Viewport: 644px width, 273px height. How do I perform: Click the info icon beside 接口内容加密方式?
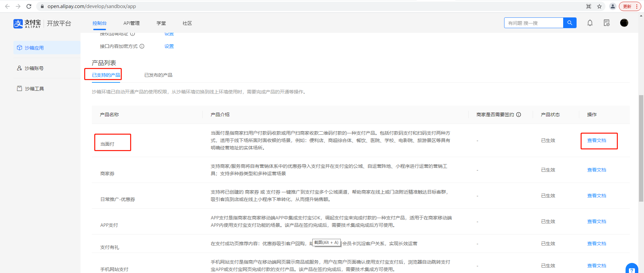(142, 46)
